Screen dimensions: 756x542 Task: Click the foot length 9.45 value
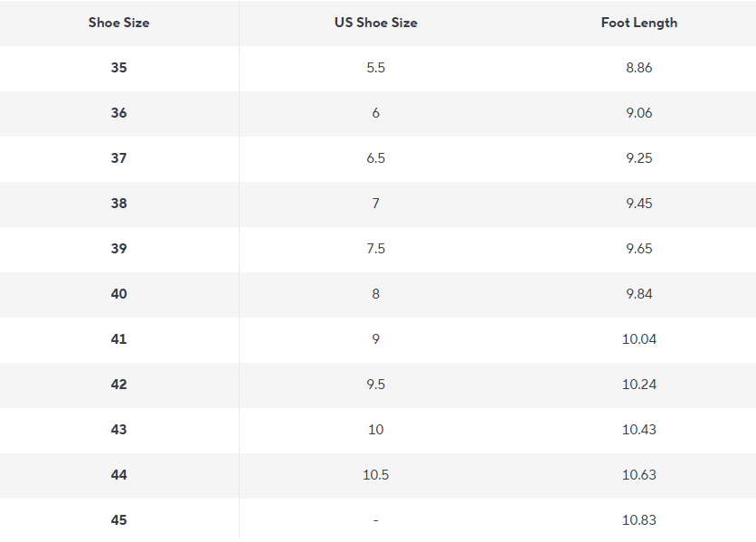coord(638,204)
